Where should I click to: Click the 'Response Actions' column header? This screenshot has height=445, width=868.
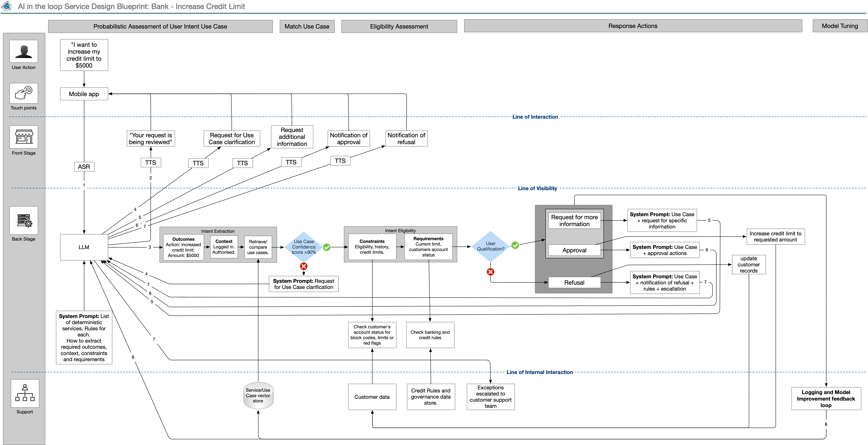click(x=633, y=26)
